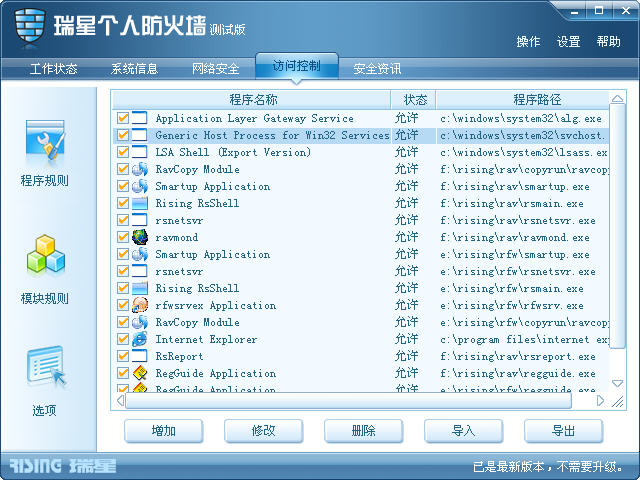This screenshot has height=480, width=640.
Task: Click icon of e:\rising\rfw\smartup.exe row
Action: 140,254
